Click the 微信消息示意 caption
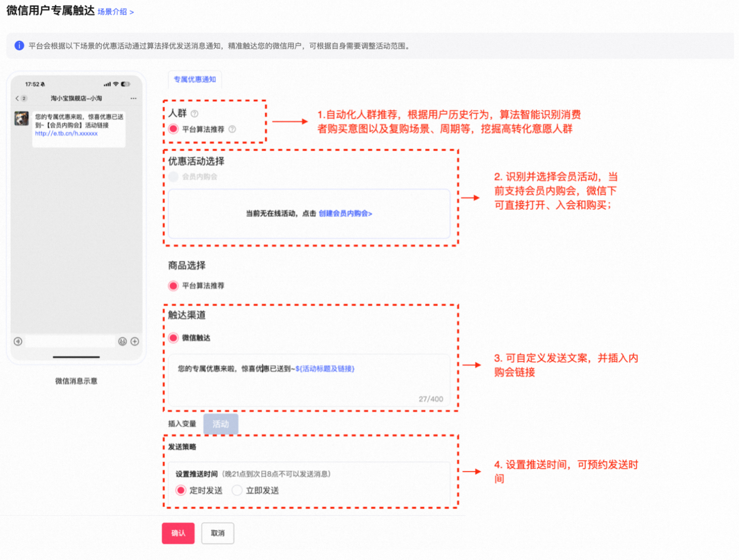739x560 pixels. [x=77, y=381]
